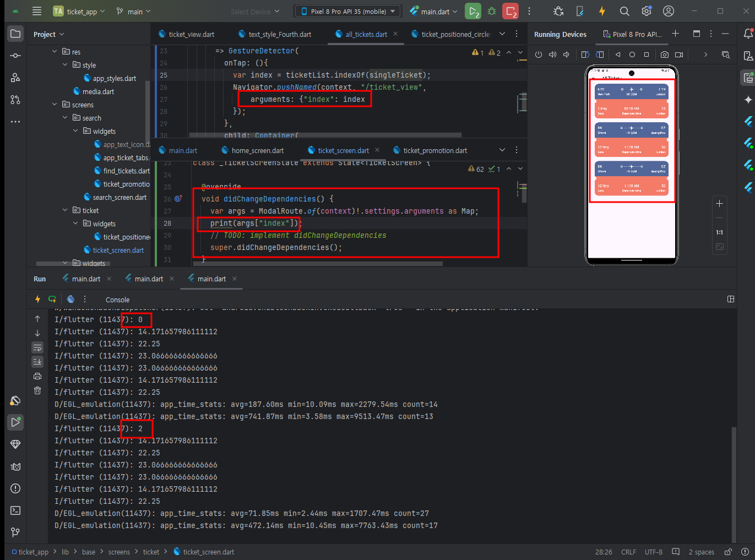755x560 pixels.
Task: Zoom in the emulator with plus button
Action: click(x=719, y=203)
